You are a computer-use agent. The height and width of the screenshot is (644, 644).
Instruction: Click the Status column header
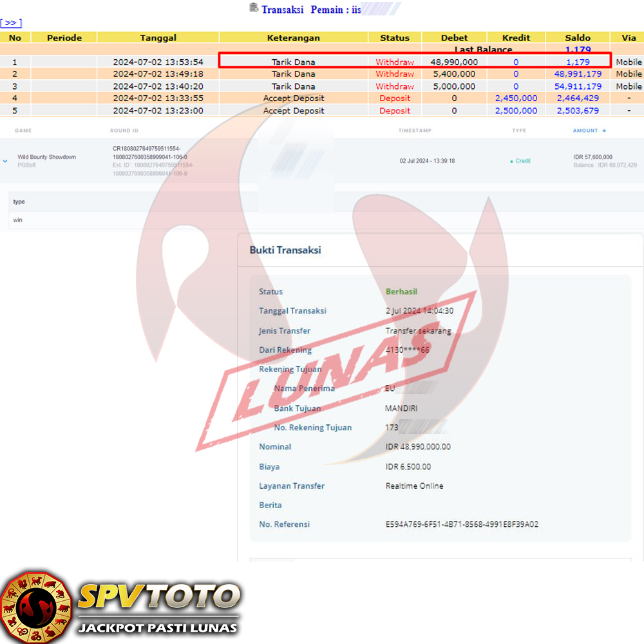(x=395, y=38)
